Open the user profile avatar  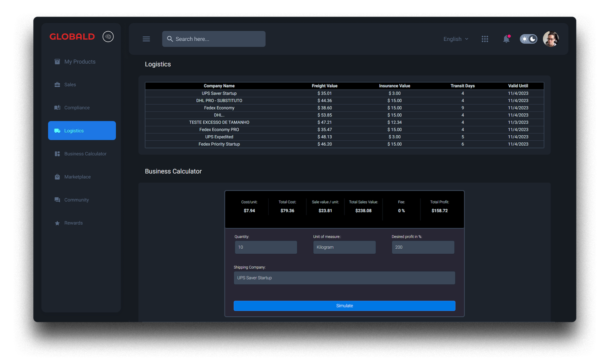(x=550, y=39)
